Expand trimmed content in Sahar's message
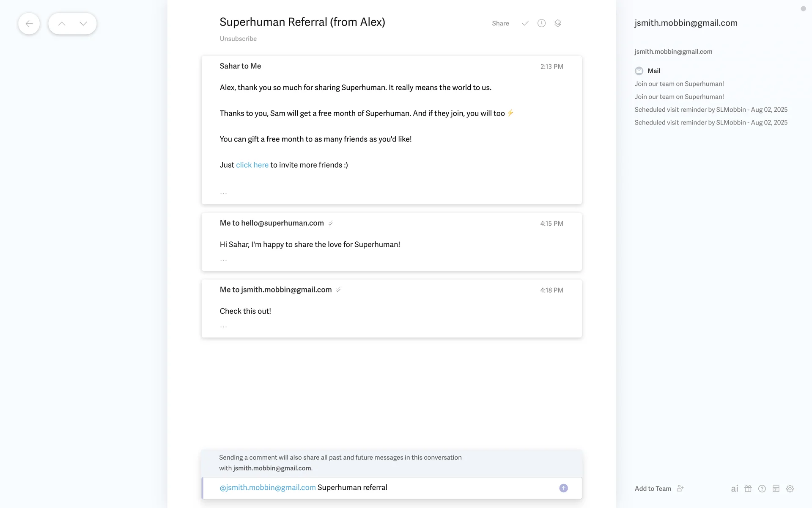Viewport: 812px width, 508px height. point(223,193)
